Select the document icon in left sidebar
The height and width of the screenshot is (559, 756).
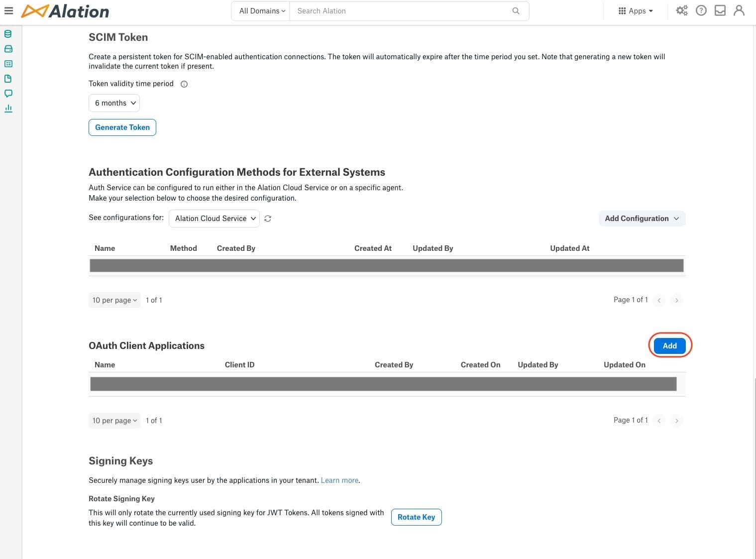click(x=8, y=79)
